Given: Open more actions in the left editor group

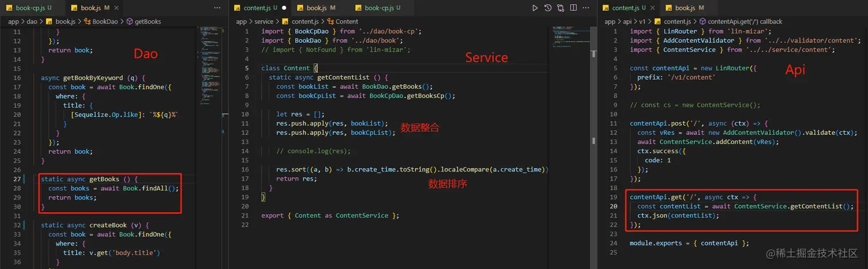Looking at the screenshot, I should point(217,8).
